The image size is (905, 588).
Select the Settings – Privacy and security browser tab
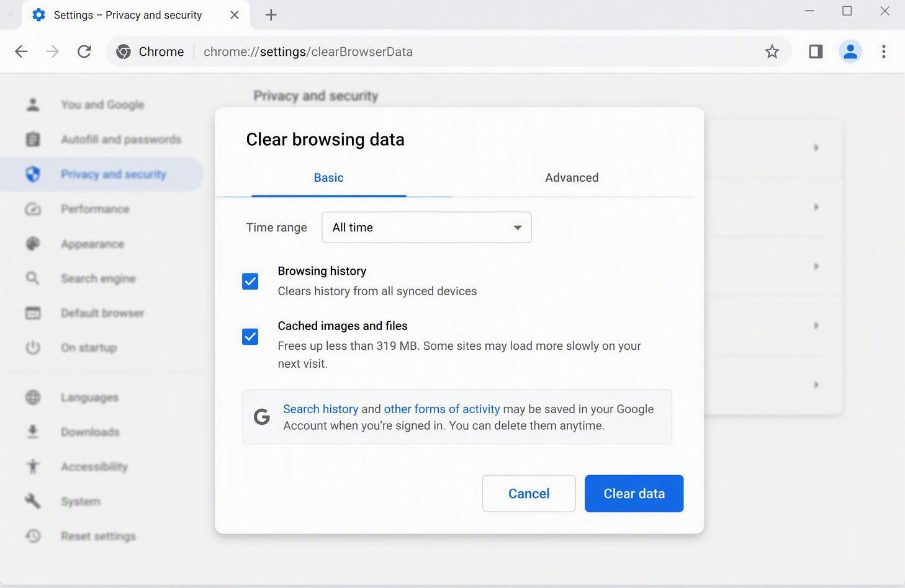[x=135, y=15]
